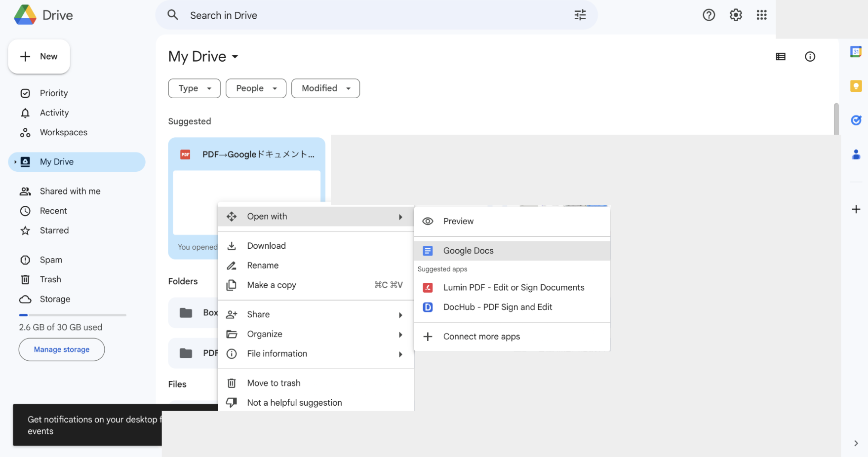Click the Google Docs blue icon
The height and width of the screenshot is (457, 868).
point(428,251)
